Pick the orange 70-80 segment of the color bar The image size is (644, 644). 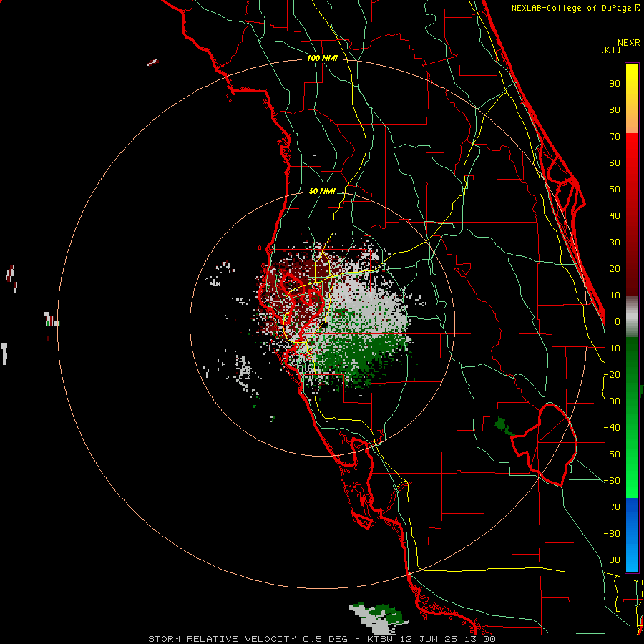632,122
